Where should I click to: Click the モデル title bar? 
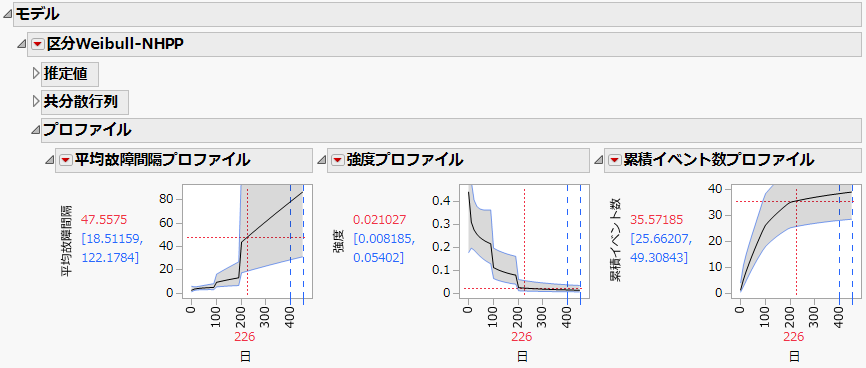tap(437, 15)
